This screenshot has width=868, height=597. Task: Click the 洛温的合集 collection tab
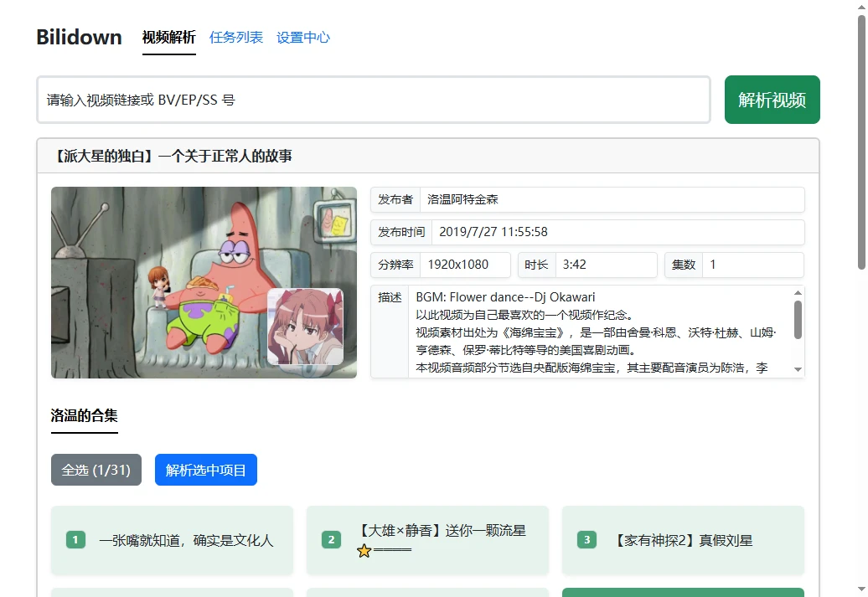coord(85,416)
